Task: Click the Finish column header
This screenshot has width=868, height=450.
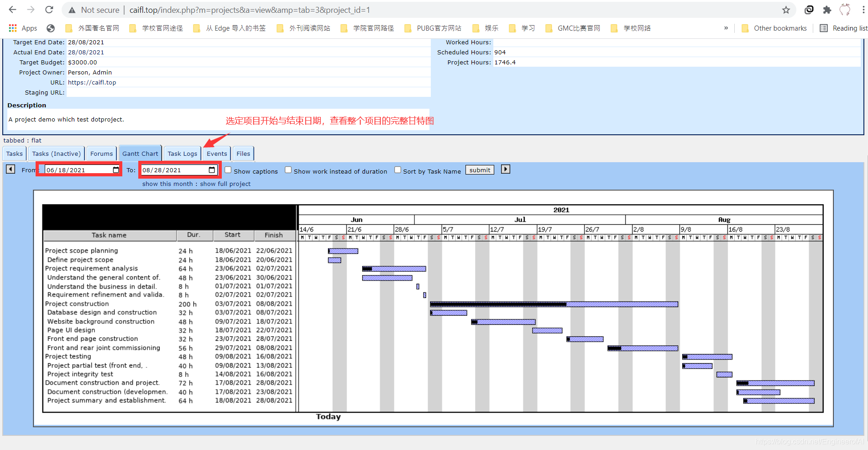Action: 274,235
